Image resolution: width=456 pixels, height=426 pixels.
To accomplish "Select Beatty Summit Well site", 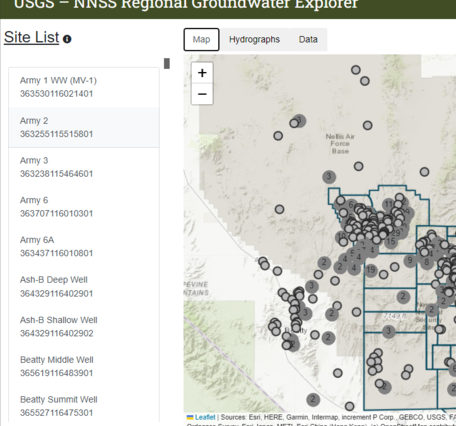I will [x=84, y=406].
